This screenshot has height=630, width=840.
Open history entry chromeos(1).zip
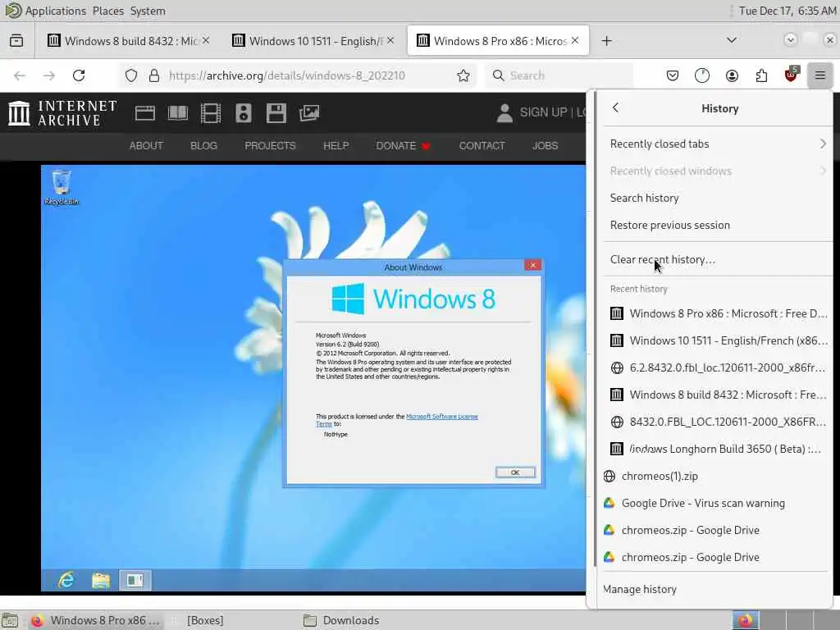click(x=718, y=476)
